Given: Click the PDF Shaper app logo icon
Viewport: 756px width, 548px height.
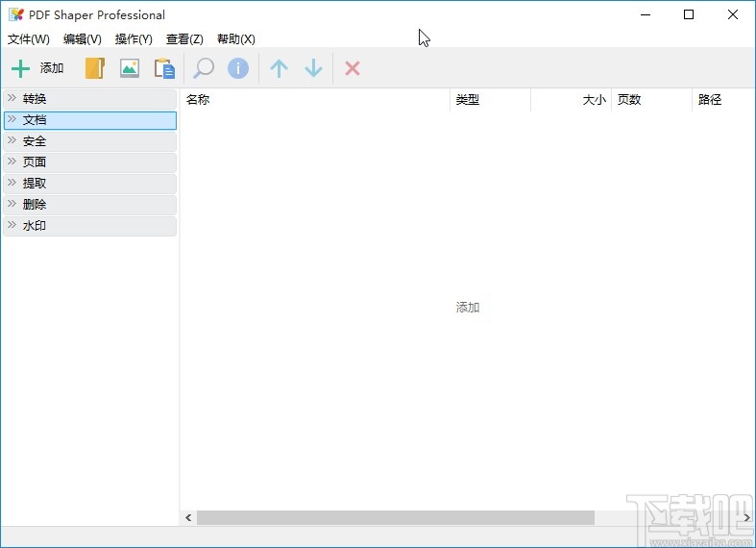Looking at the screenshot, I should coord(16,15).
